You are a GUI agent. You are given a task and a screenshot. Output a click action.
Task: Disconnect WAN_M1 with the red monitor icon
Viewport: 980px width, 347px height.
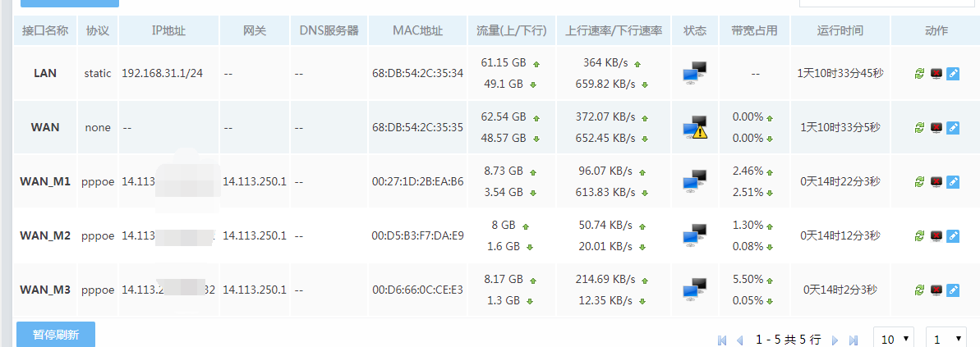click(x=936, y=181)
